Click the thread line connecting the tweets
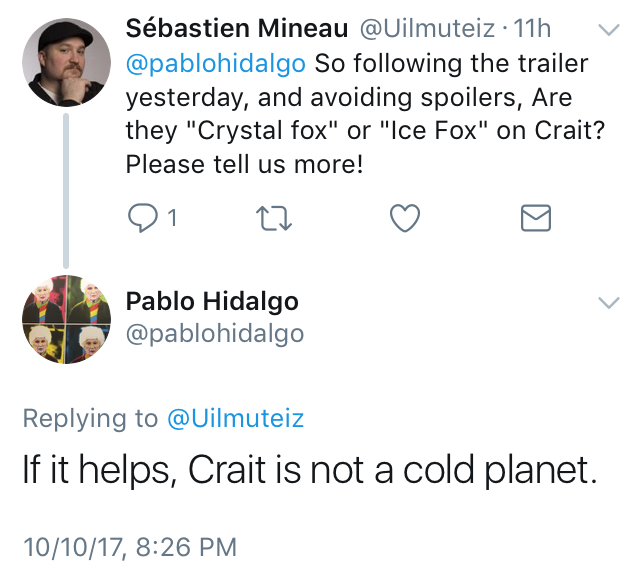The image size is (640, 586). (67, 190)
